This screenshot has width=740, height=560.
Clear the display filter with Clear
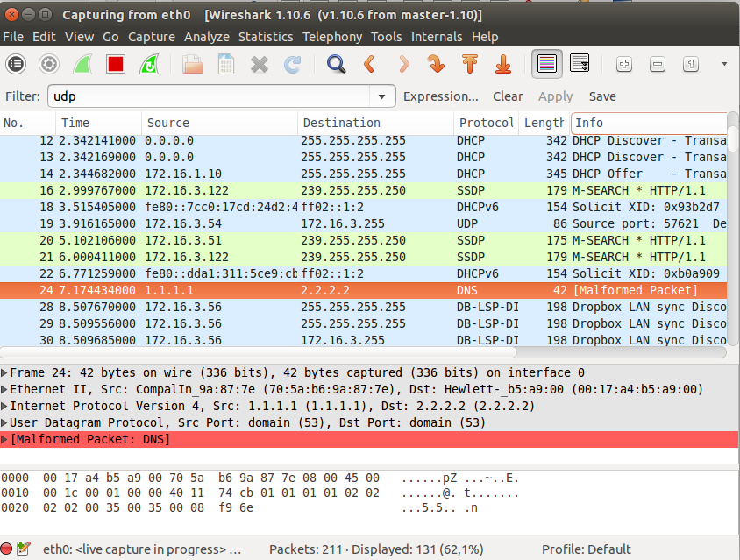pyautogui.click(x=508, y=96)
